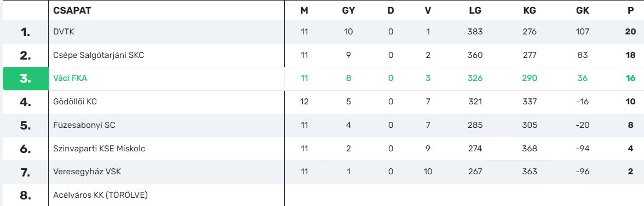Click the V column header

pyautogui.click(x=428, y=10)
